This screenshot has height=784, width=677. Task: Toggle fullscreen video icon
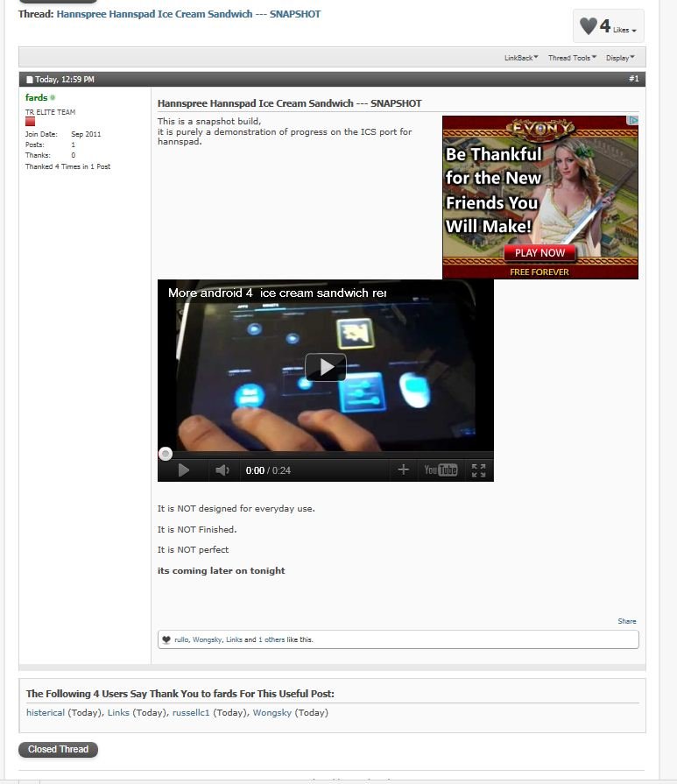(478, 470)
